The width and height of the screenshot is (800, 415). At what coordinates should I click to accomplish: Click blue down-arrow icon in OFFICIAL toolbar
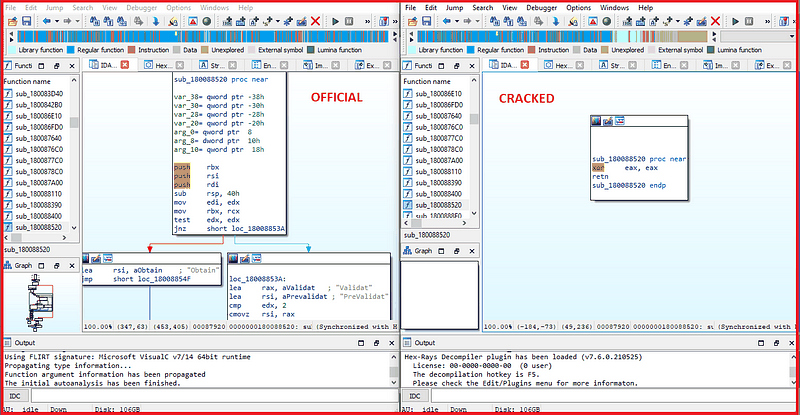(x=156, y=21)
